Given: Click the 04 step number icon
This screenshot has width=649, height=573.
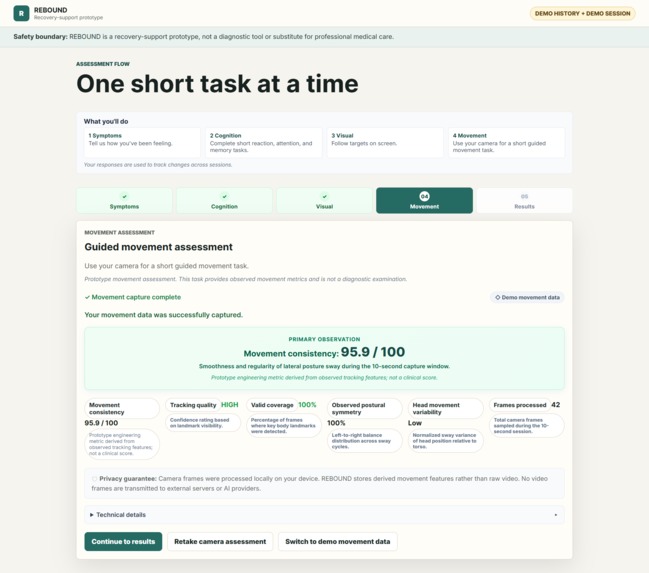Looking at the screenshot, I should point(424,196).
